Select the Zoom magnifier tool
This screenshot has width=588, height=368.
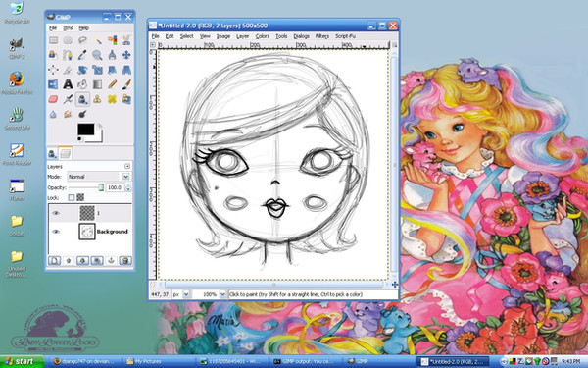click(97, 55)
